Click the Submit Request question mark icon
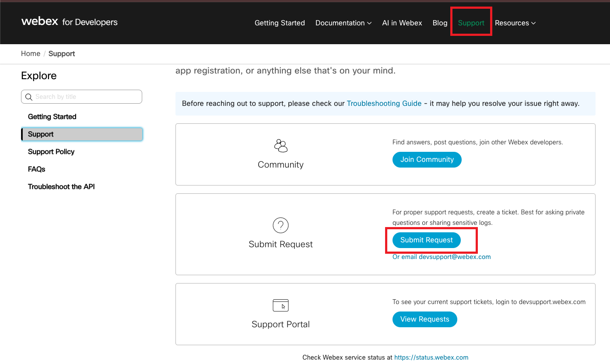Viewport: 610px width, 364px height. click(280, 225)
